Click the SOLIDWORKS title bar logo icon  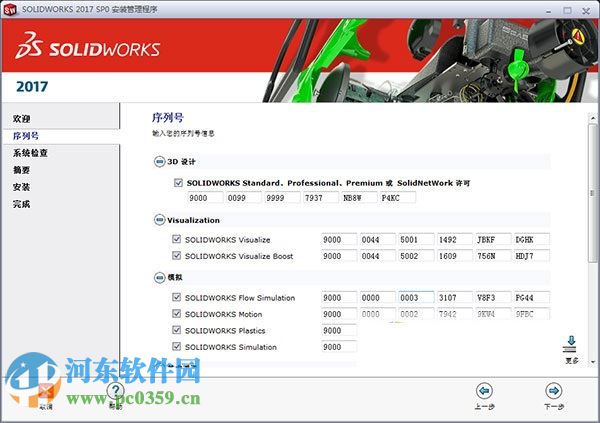10,10
